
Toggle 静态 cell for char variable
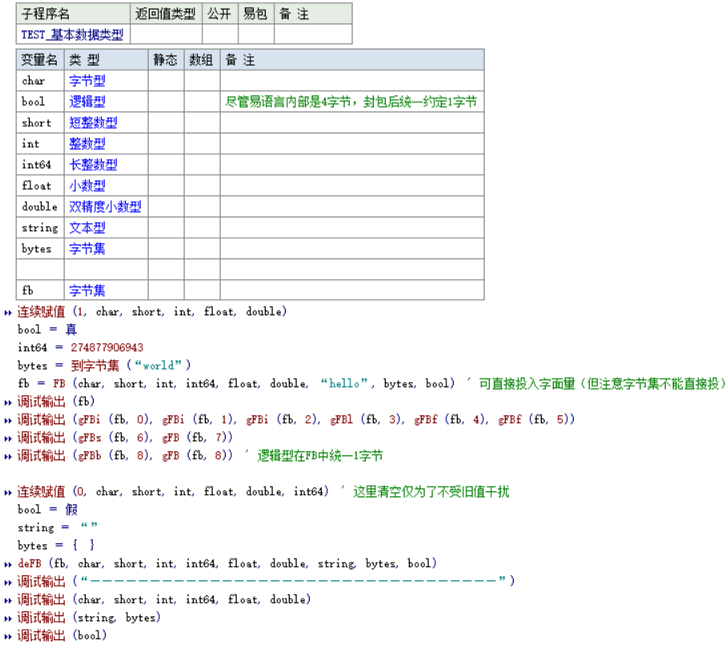165,81
